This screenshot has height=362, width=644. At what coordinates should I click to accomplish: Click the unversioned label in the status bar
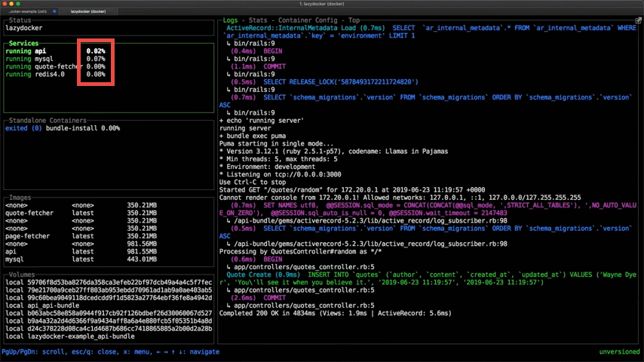pos(618,352)
